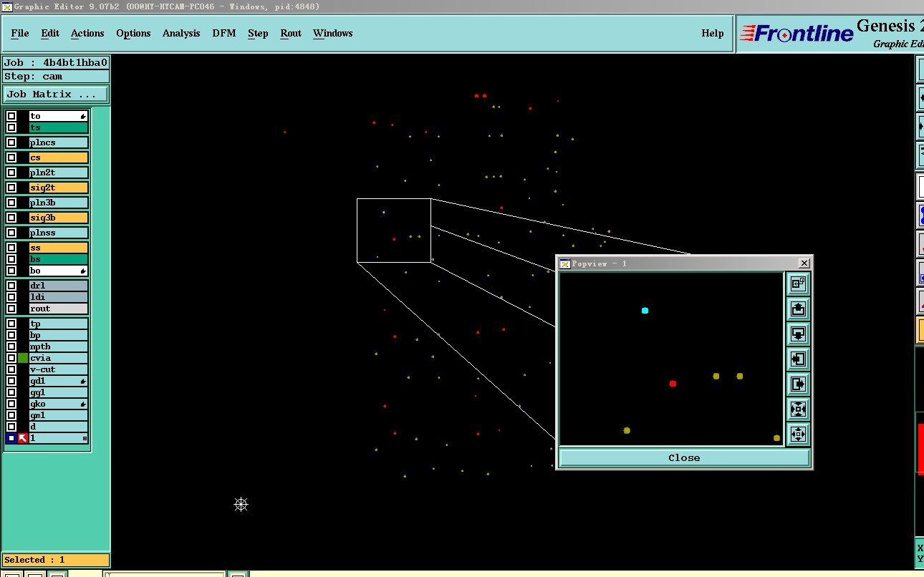The image size is (924, 577).
Task: Select the d layer name
Action: pos(59,427)
